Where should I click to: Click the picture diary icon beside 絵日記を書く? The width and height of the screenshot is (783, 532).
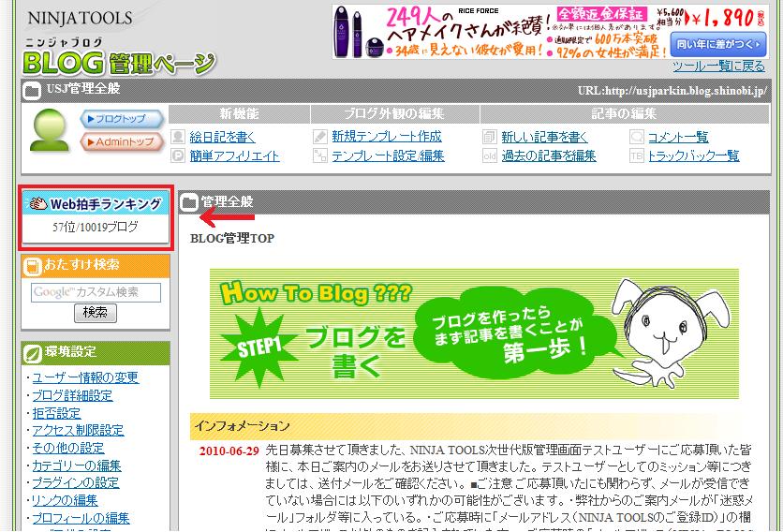(x=178, y=137)
